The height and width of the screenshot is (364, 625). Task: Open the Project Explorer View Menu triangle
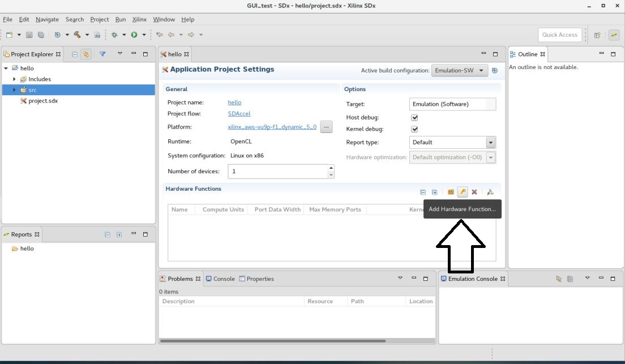119,53
